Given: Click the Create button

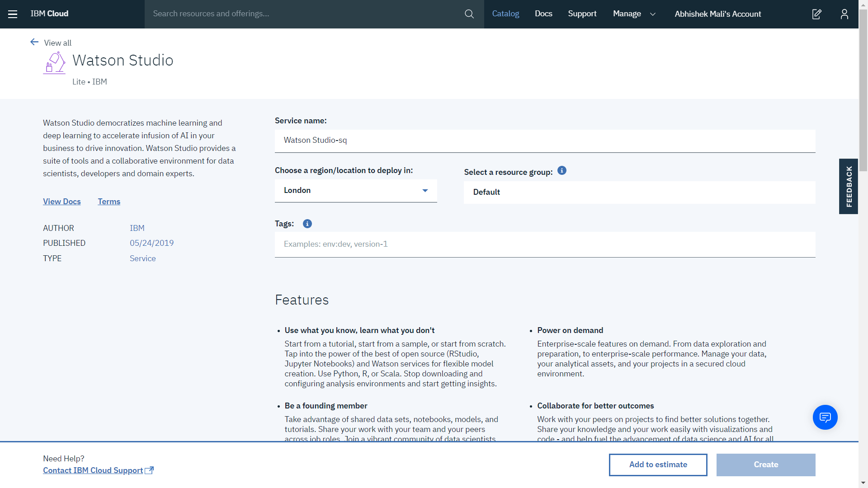Looking at the screenshot, I should [x=766, y=465].
